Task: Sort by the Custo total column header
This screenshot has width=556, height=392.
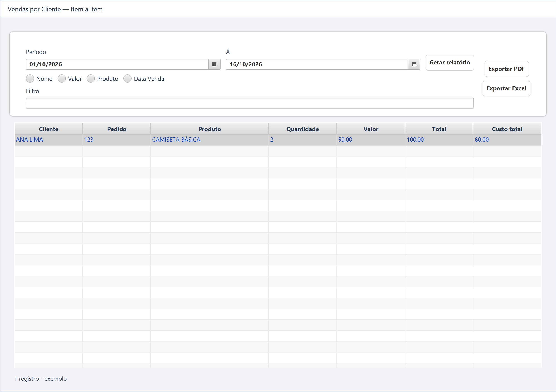Action: point(507,129)
